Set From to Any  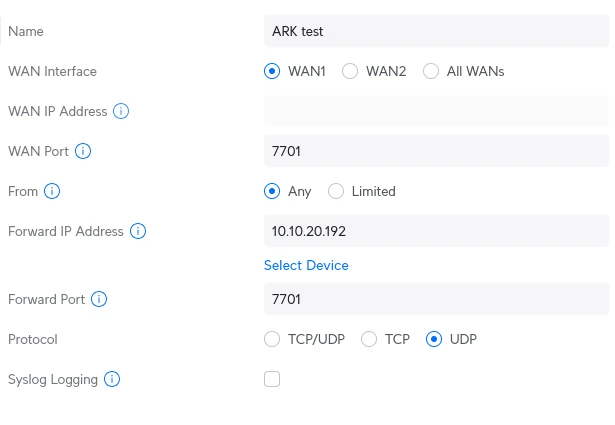click(x=272, y=191)
